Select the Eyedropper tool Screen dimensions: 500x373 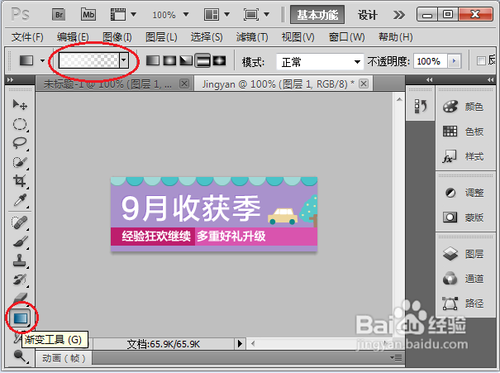tap(20, 200)
